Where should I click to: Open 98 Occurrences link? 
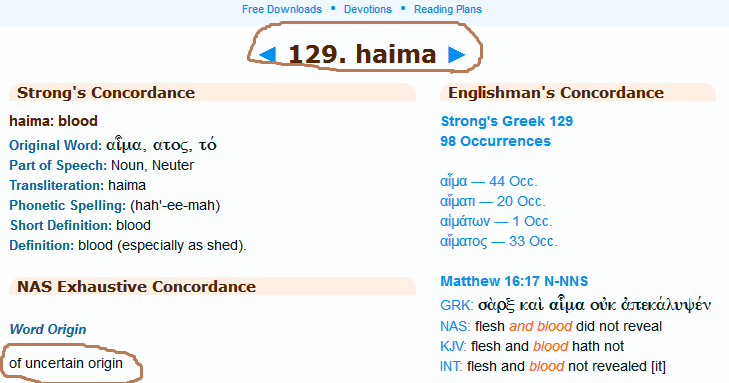click(x=496, y=141)
